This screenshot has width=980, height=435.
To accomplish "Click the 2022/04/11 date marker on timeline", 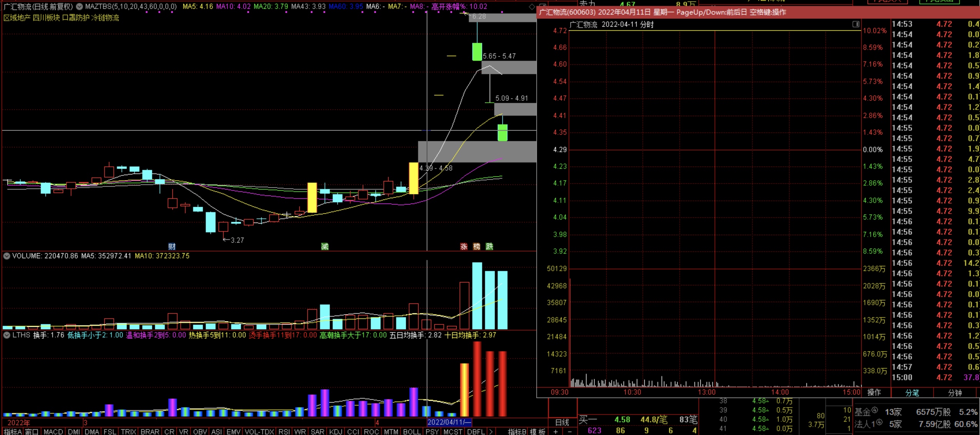I will point(449,422).
